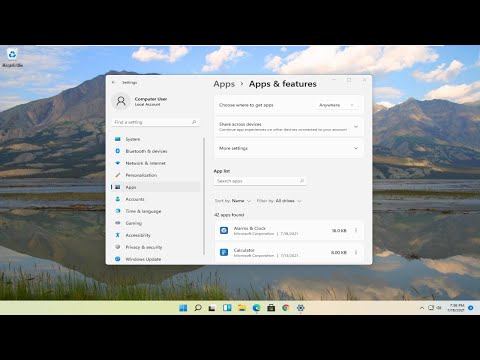The image size is (480, 360).
Task: Launch Microsoft Edge from the taskbar
Action: click(x=256, y=308)
